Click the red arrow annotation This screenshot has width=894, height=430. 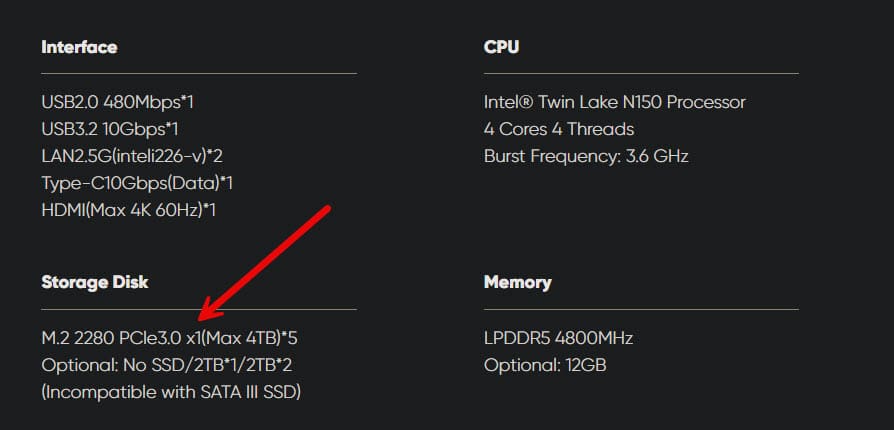pos(264,262)
